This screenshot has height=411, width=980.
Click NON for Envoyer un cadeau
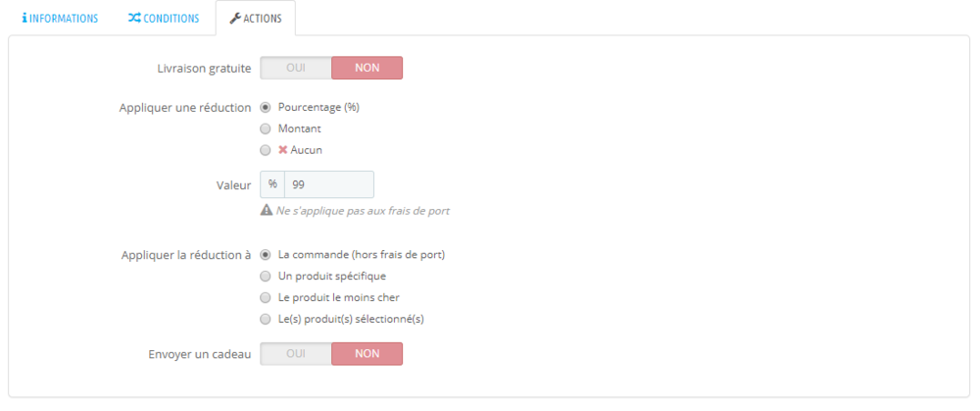tap(367, 353)
